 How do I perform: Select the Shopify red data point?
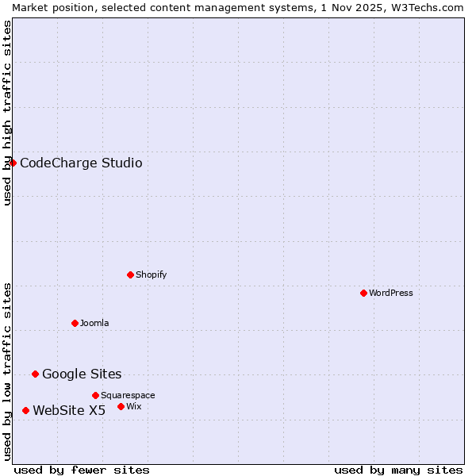point(130,274)
